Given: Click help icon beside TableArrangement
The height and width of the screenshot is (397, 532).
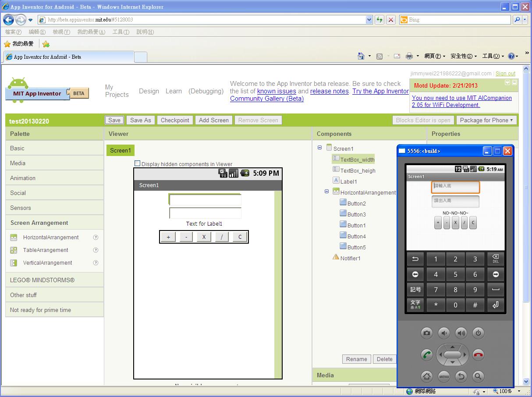Looking at the screenshot, I should point(96,250).
